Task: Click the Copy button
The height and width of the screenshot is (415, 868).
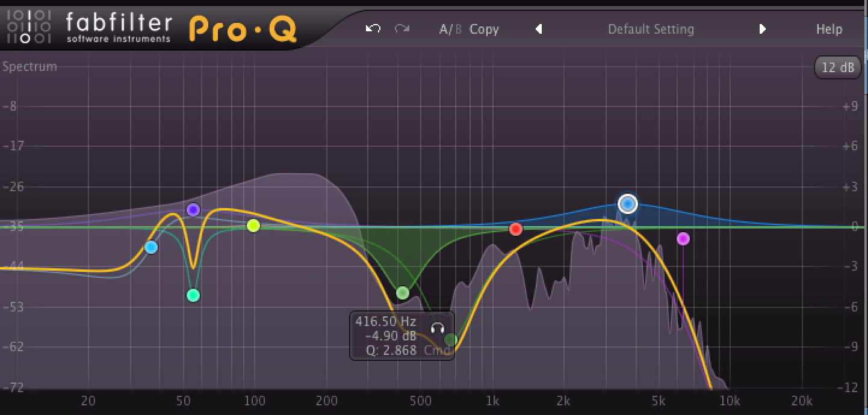Action: 484,29
